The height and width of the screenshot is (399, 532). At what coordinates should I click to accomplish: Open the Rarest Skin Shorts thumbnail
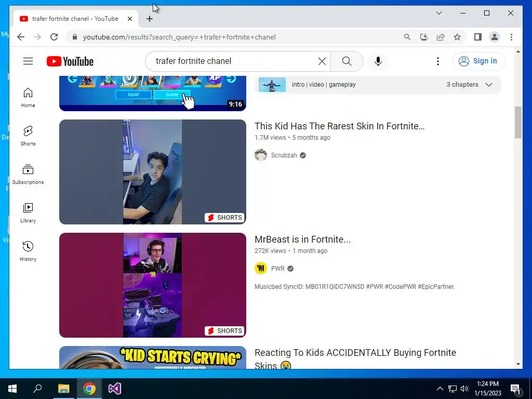tap(153, 171)
